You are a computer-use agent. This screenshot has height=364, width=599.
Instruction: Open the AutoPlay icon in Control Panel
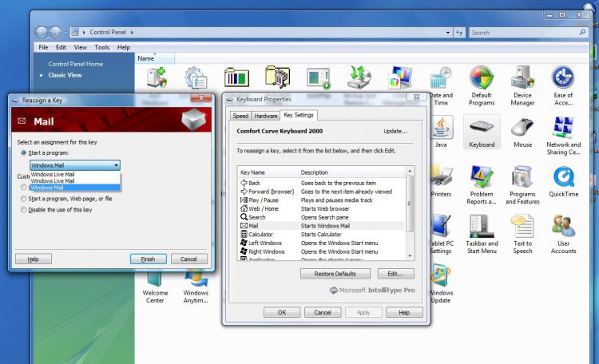pos(319,78)
